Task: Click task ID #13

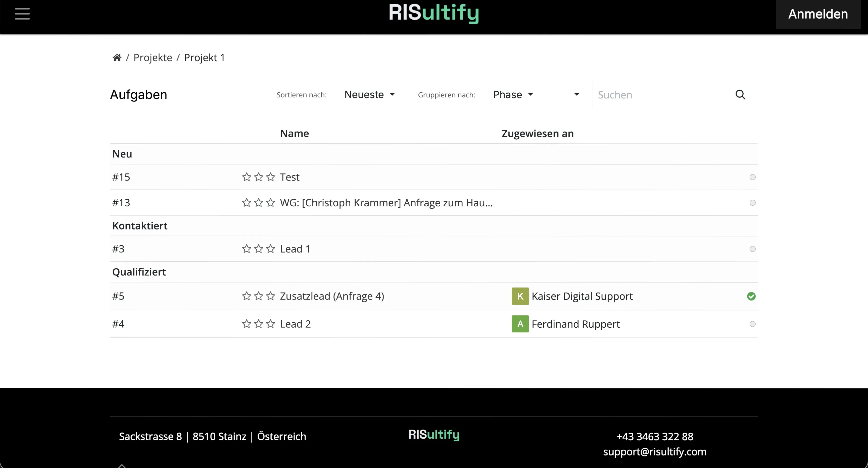Action: (x=121, y=203)
